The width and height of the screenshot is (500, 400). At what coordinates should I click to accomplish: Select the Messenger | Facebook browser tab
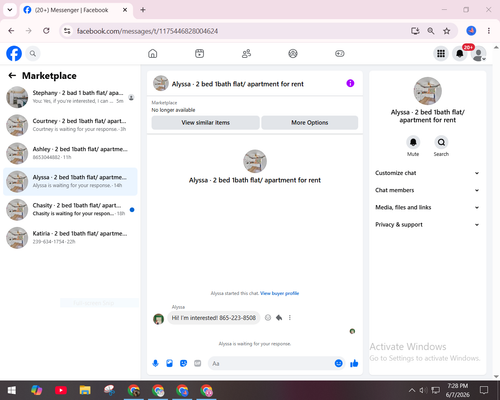(x=76, y=10)
